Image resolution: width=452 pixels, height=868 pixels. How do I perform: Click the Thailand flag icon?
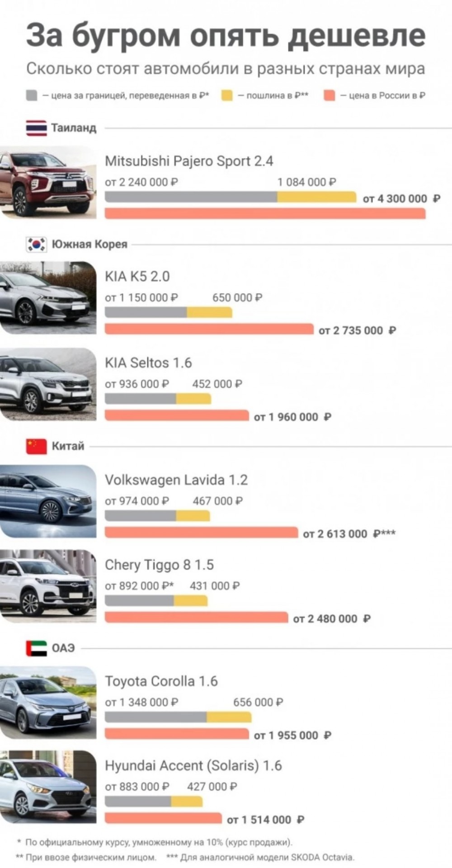[x=36, y=128]
